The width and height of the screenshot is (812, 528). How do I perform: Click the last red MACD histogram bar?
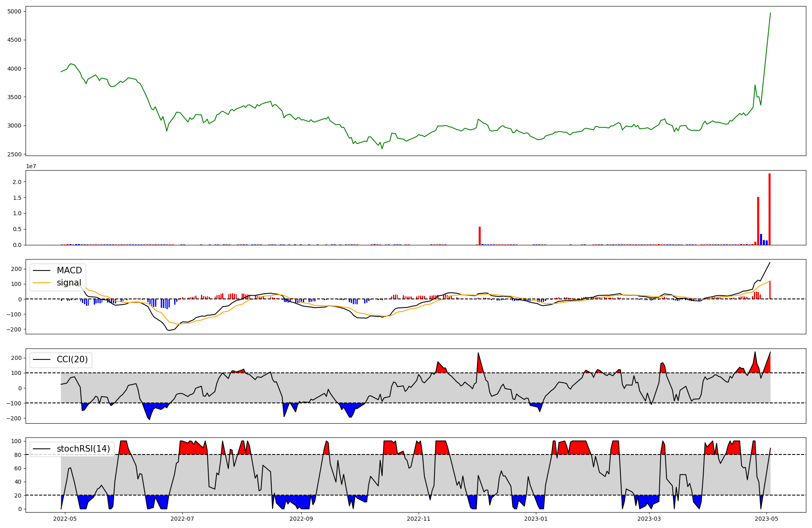pyautogui.click(x=770, y=290)
